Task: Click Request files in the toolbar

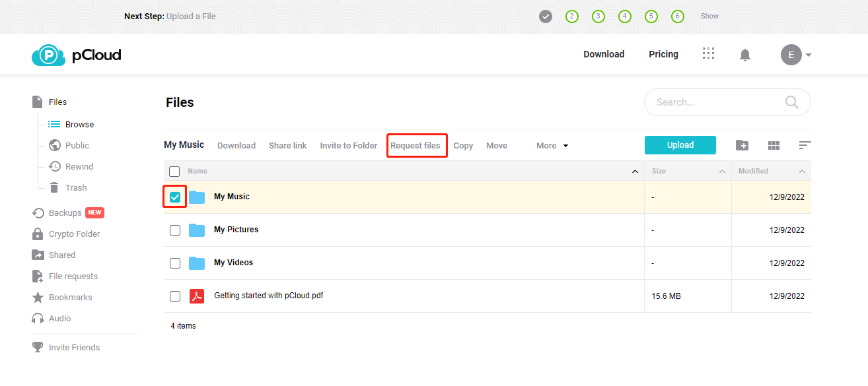Action: (416, 146)
